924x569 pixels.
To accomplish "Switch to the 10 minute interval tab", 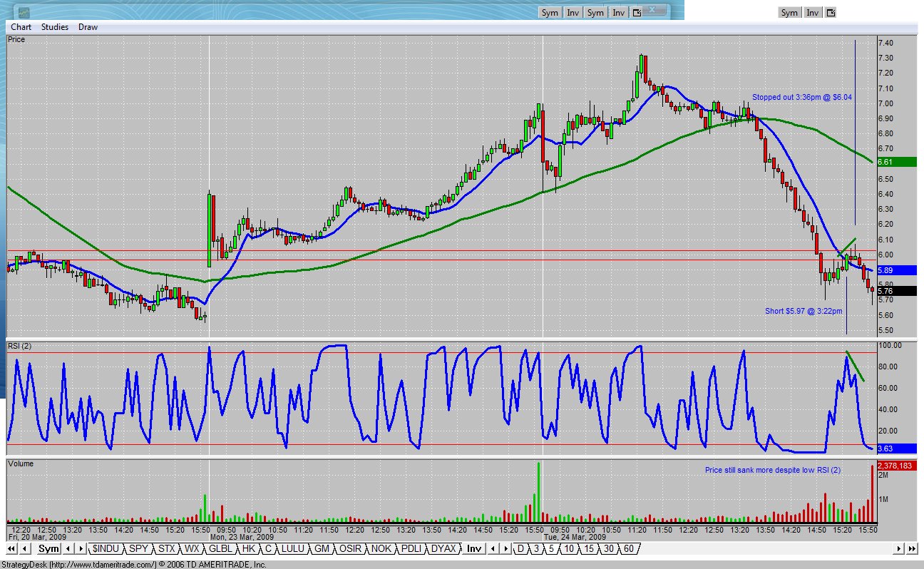I will [x=569, y=548].
